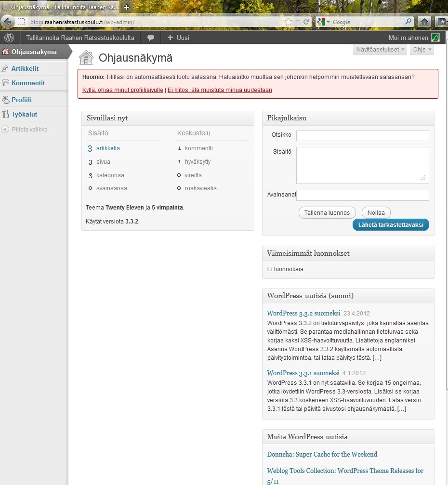This screenshot has width=448, height=485.
Task: Bookmark this page with the star icon
Action: pyautogui.click(x=289, y=22)
